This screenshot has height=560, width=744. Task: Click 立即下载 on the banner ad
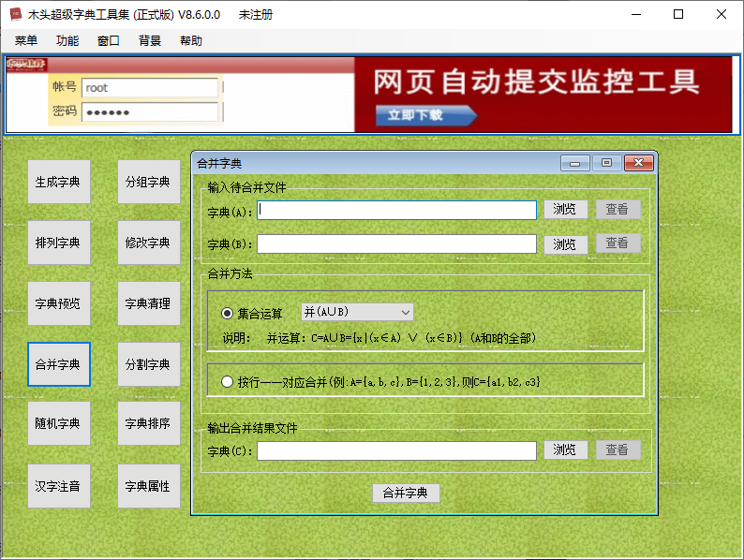click(425, 115)
